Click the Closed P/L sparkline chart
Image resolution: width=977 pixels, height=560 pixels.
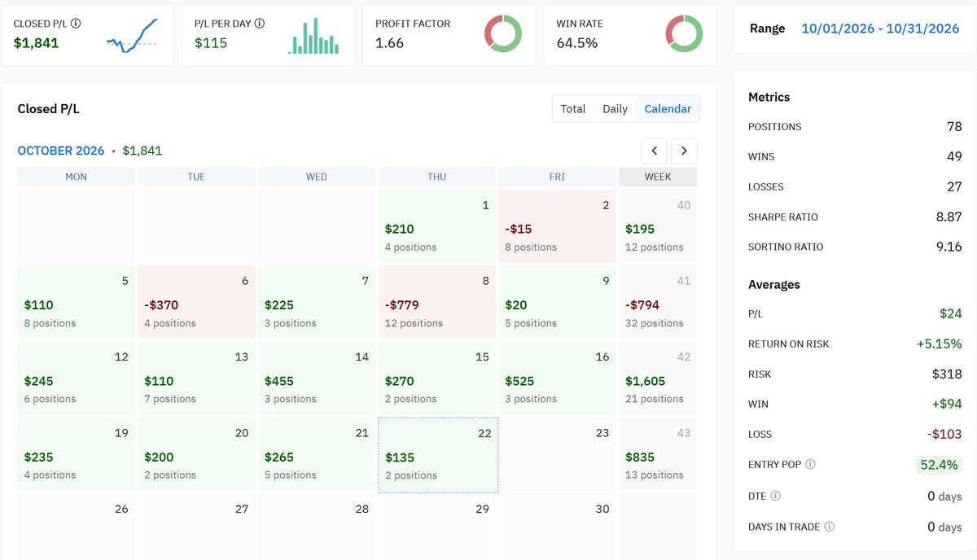click(x=133, y=36)
